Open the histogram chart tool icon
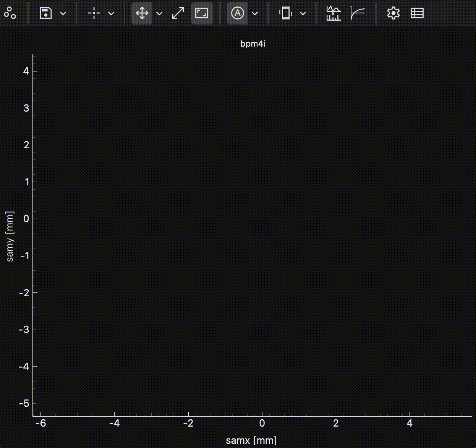This screenshot has height=448, width=476. 334,13
